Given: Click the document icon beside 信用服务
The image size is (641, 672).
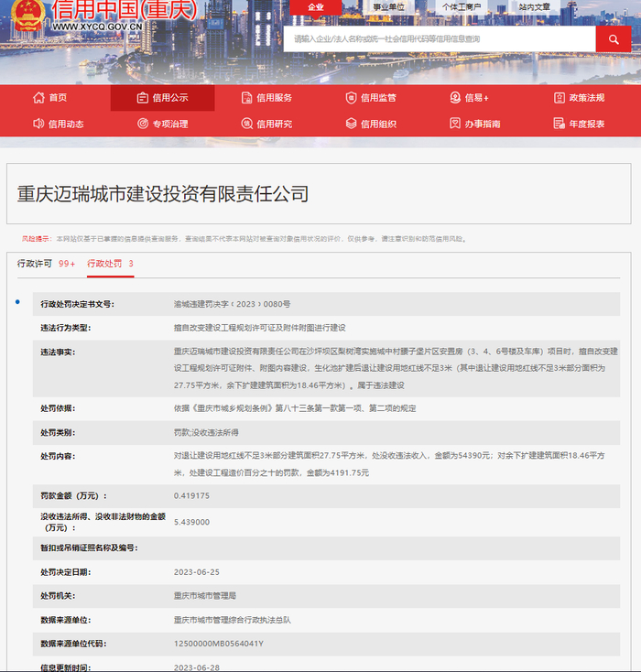Looking at the screenshot, I should [246, 98].
